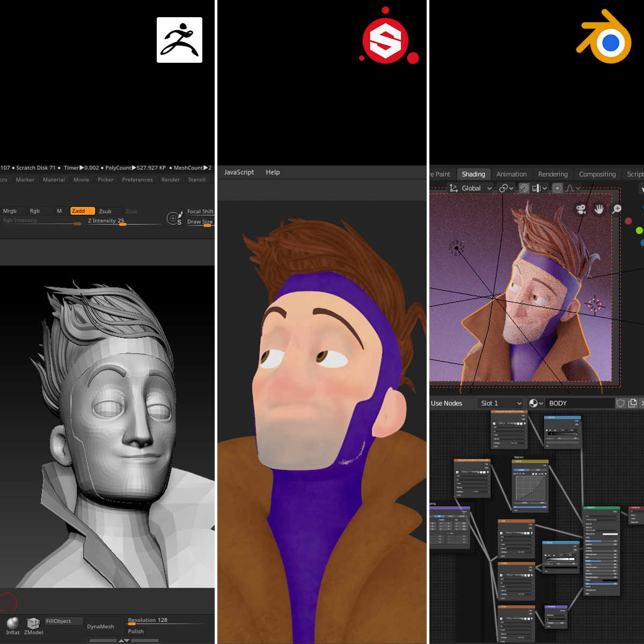The image size is (644, 644).
Task: Duplicate BODY material with copy icon
Action: 633,403
